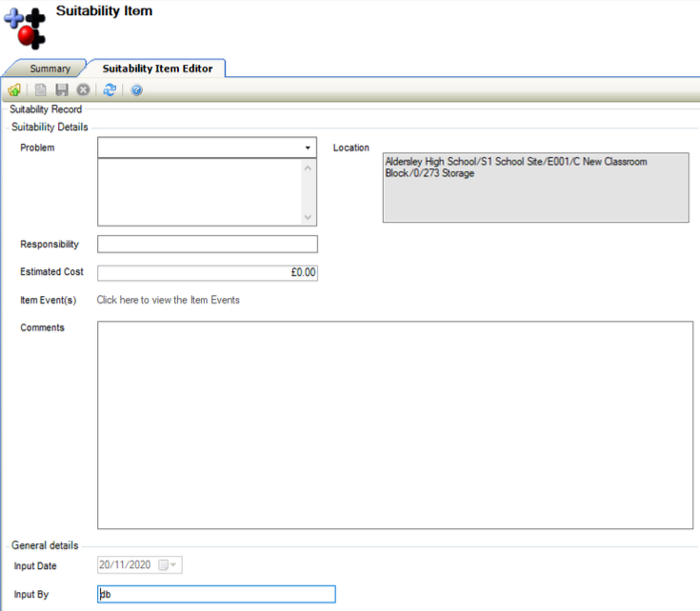This screenshot has width=700, height=611.
Task: Select the Suitability Item Editor tab
Action: pyautogui.click(x=157, y=69)
